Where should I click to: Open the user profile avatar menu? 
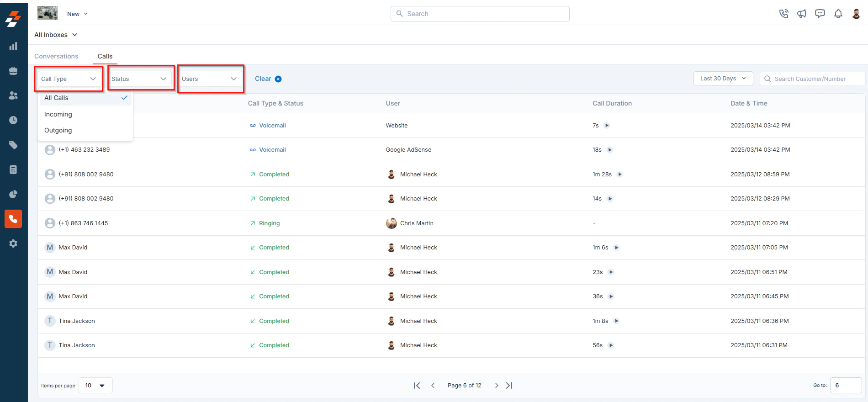pyautogui.click(x=856, y=14)
